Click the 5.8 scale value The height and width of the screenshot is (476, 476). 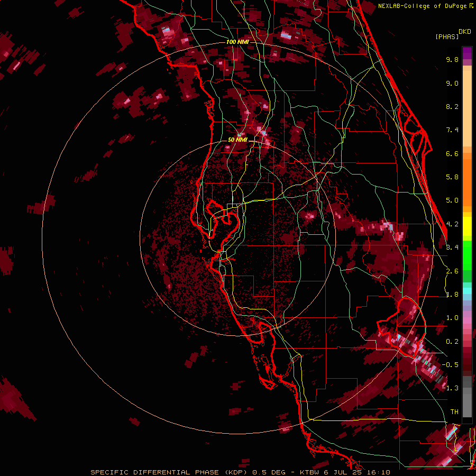[x=452, y=177]
